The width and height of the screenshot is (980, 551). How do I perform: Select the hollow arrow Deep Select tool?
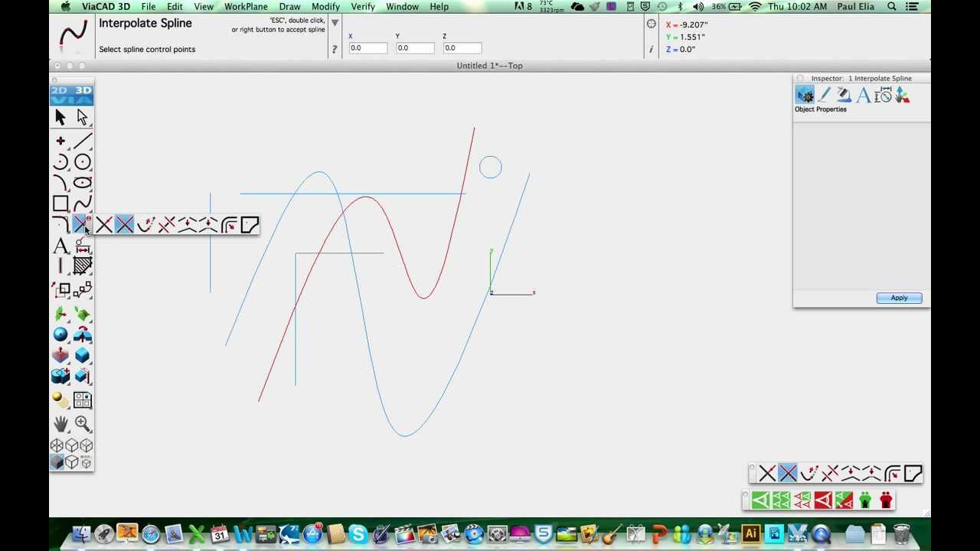(82, 117)
